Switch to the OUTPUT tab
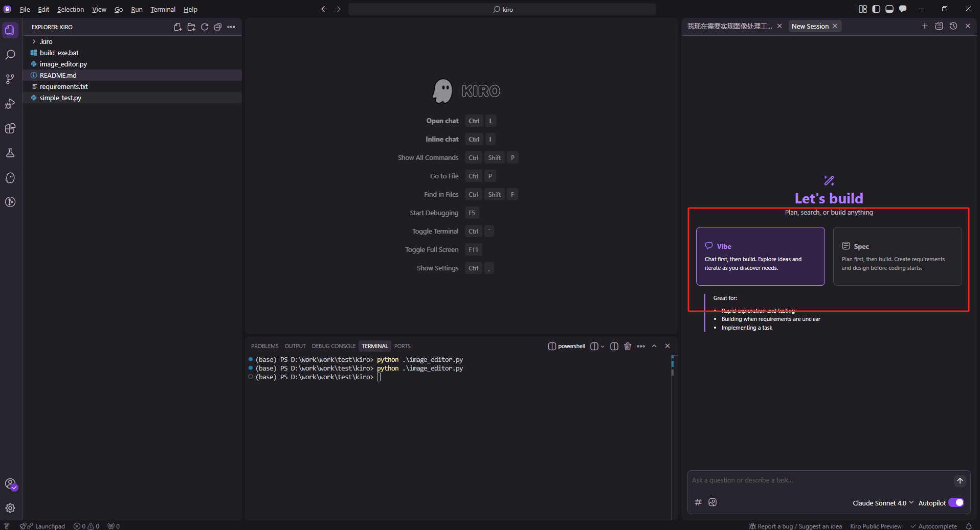The image size is (980, 530). click(295, 346)
